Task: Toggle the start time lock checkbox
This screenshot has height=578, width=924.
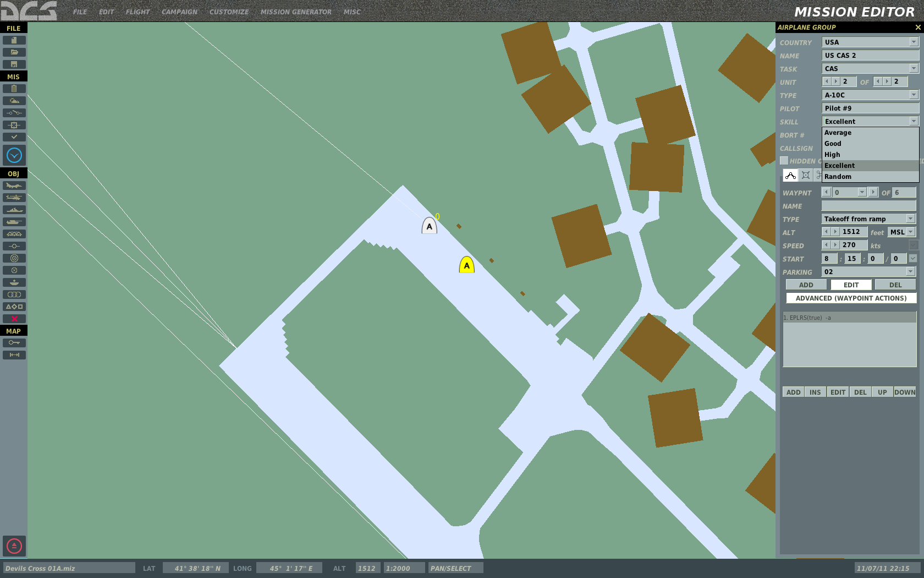Action: point(913,258)
